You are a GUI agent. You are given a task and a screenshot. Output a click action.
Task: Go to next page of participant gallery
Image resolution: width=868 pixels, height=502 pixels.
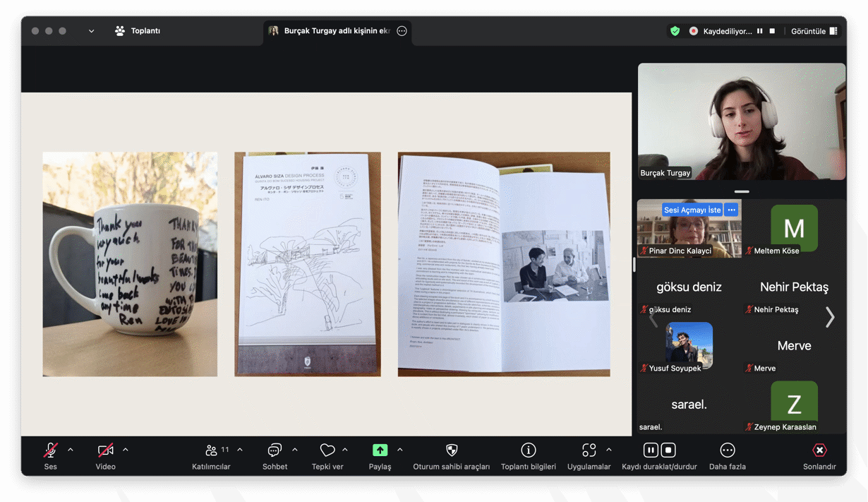[x=830, y=318]
